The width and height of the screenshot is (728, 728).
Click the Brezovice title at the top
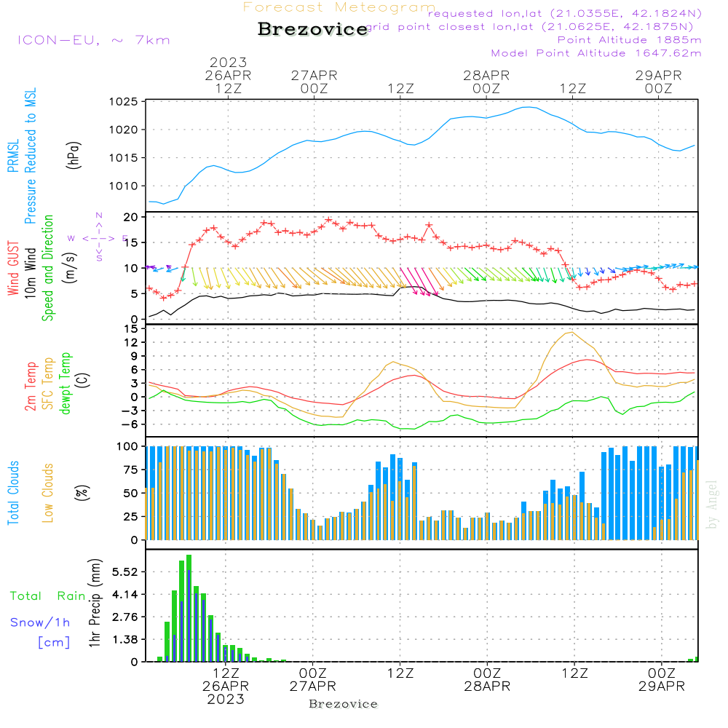pyautogui.click(x=313, y=29)
